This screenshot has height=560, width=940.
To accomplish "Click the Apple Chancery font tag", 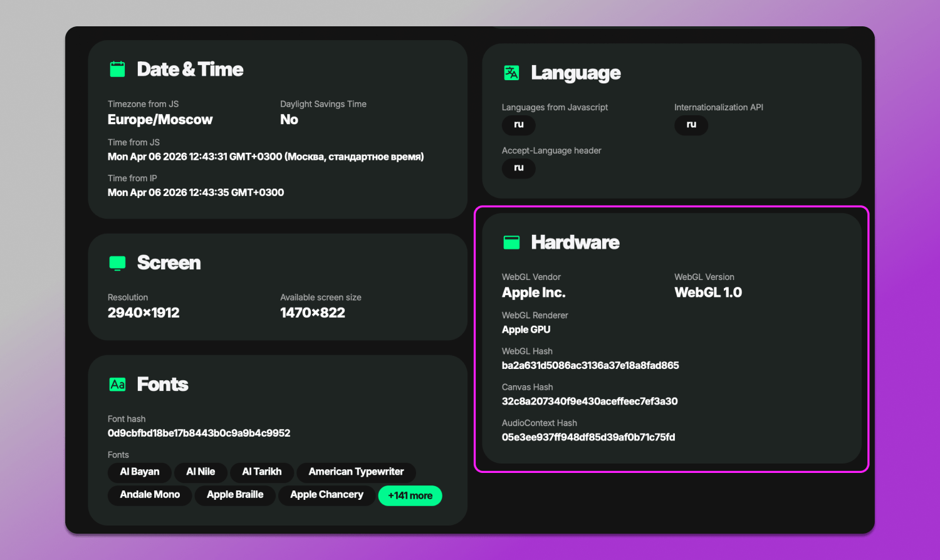I will click(x=326, y=495).
